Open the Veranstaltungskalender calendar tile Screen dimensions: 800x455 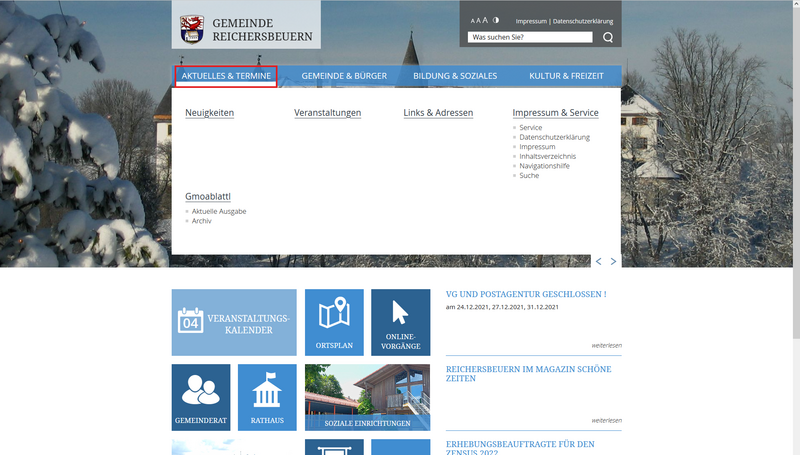point(234,322)
